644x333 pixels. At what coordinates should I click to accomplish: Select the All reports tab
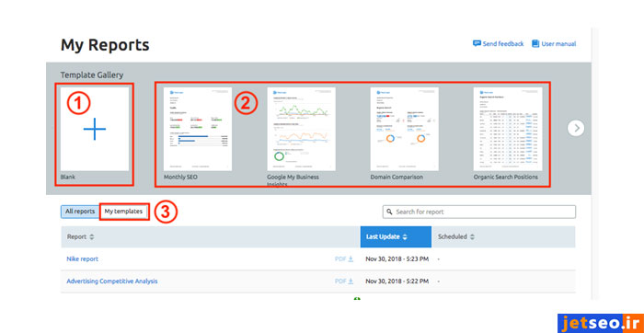coord(80,212)
